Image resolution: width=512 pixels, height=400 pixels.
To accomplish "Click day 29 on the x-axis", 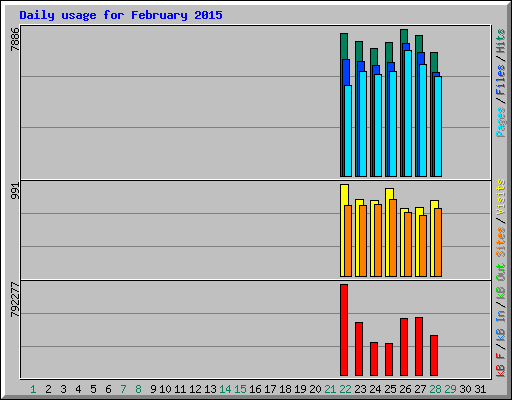I will coord(450,389).
